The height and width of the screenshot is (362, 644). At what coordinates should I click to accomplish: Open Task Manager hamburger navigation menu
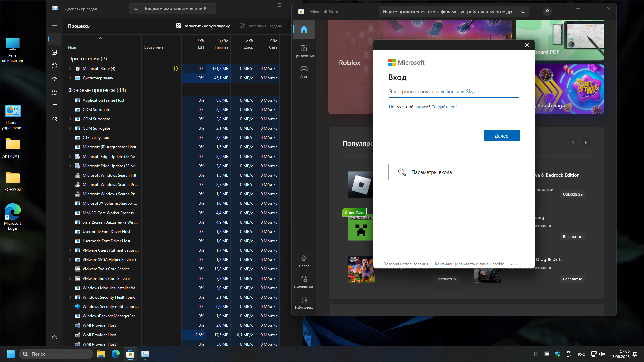[x=54, y=25]
